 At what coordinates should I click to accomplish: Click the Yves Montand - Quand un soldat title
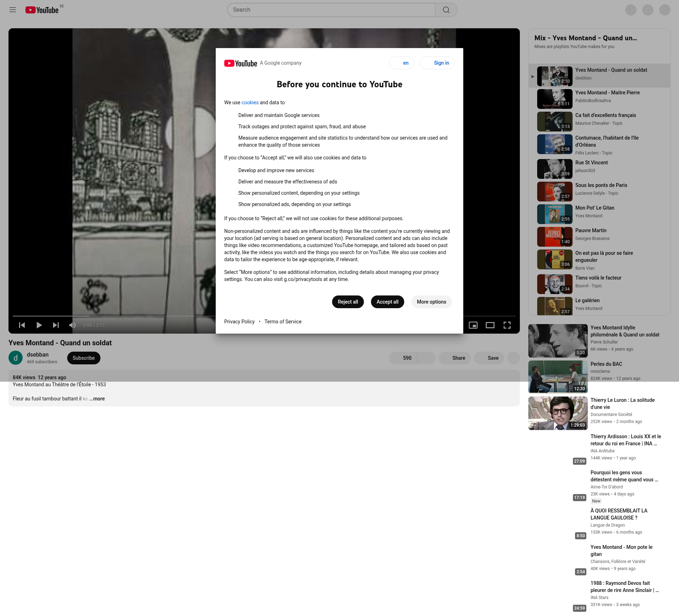(60, 343)
